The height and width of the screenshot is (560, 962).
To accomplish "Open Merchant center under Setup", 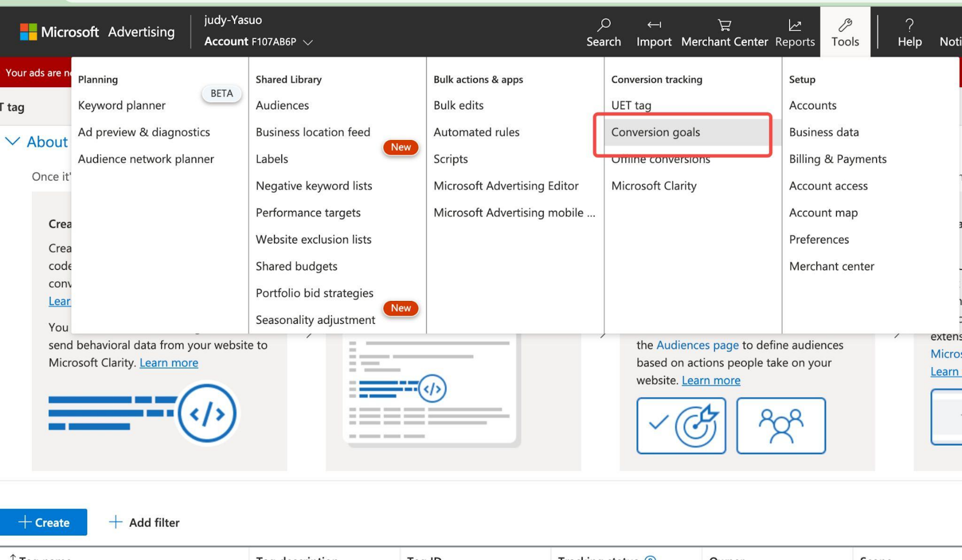I will (x=832, y=266).
